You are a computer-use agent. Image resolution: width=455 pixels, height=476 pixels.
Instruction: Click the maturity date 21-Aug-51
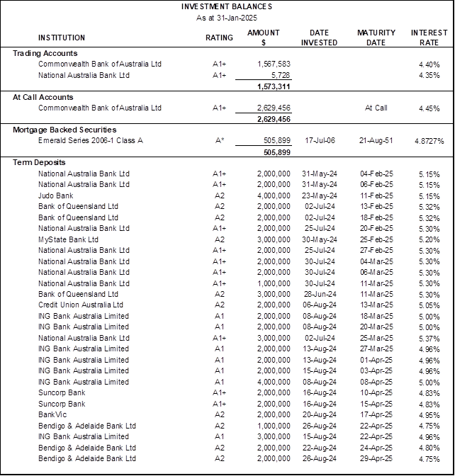coord(376,140)
